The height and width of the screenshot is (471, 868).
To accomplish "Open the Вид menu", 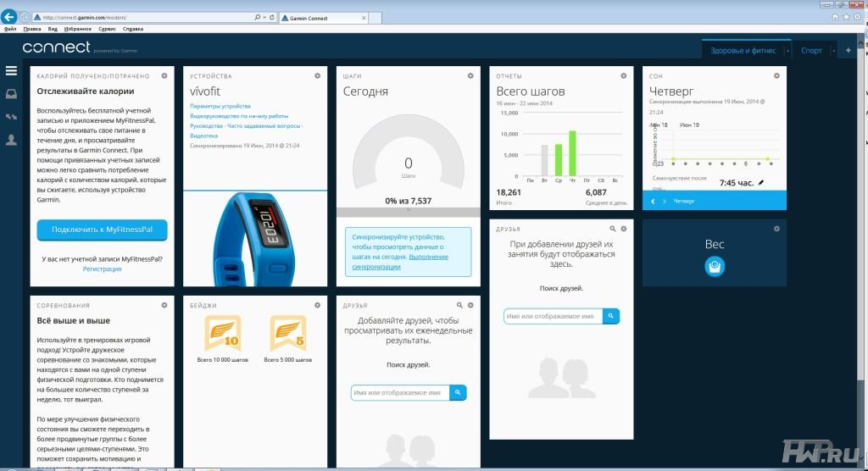I will 53,29.
